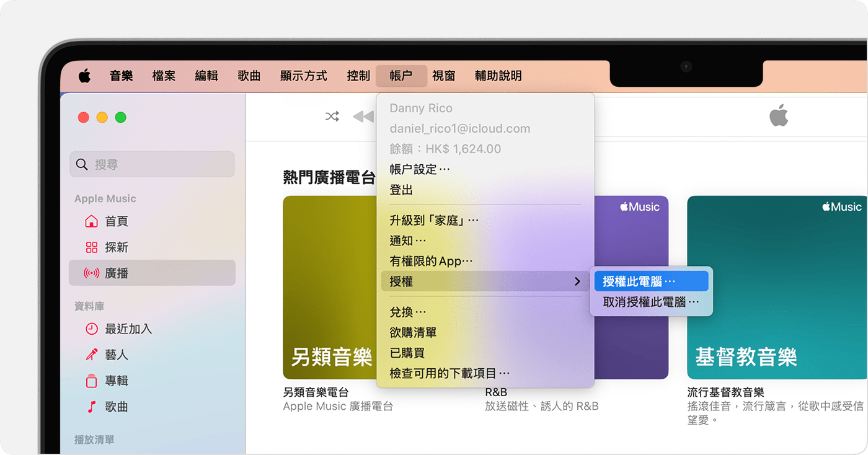Click the Apple logo in the player area

(779, 115)
